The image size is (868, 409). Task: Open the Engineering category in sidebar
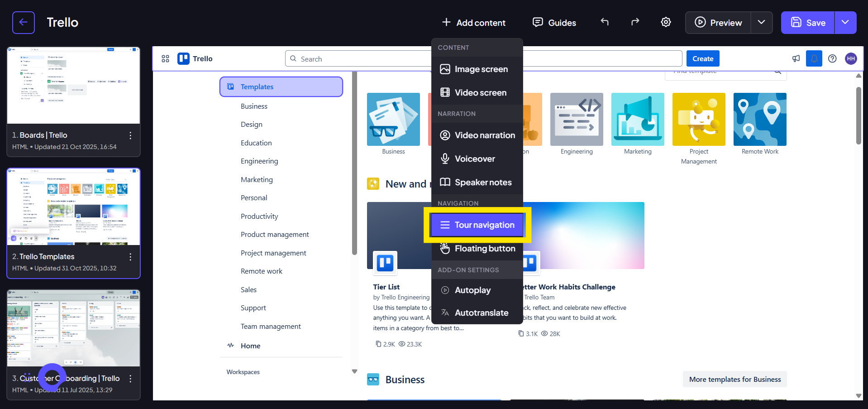pyautogui.click(x=259, y=161)
